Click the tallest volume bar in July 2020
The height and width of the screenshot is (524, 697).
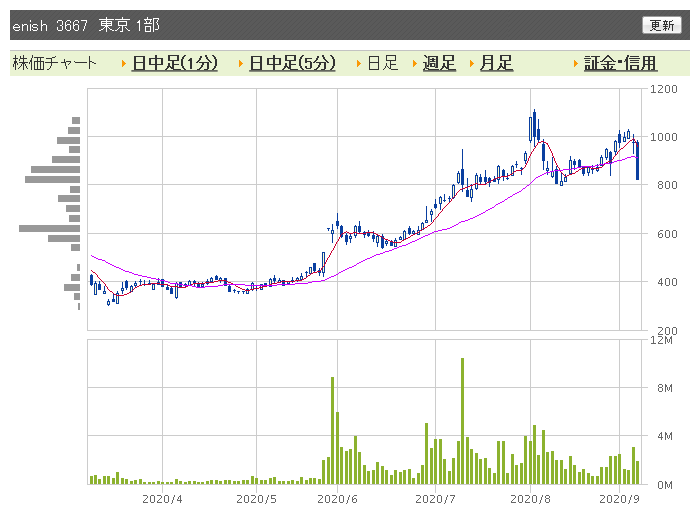click(462, 421)
